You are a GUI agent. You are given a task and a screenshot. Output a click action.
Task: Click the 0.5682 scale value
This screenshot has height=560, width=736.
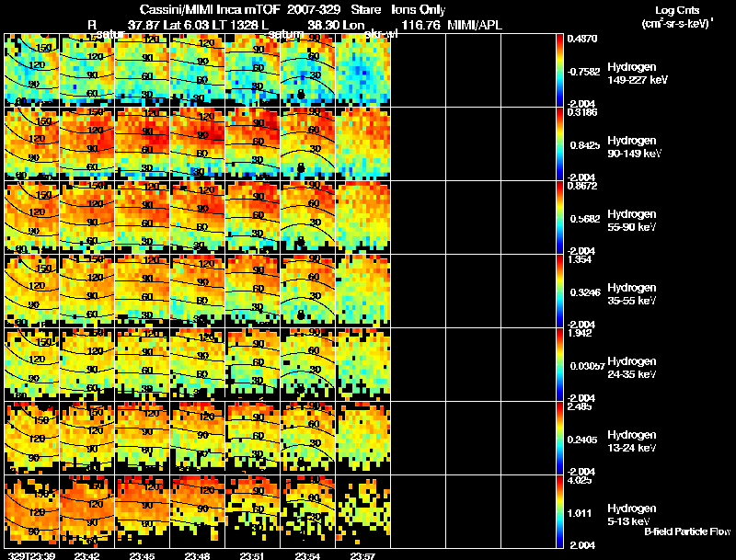click(585, 219)
